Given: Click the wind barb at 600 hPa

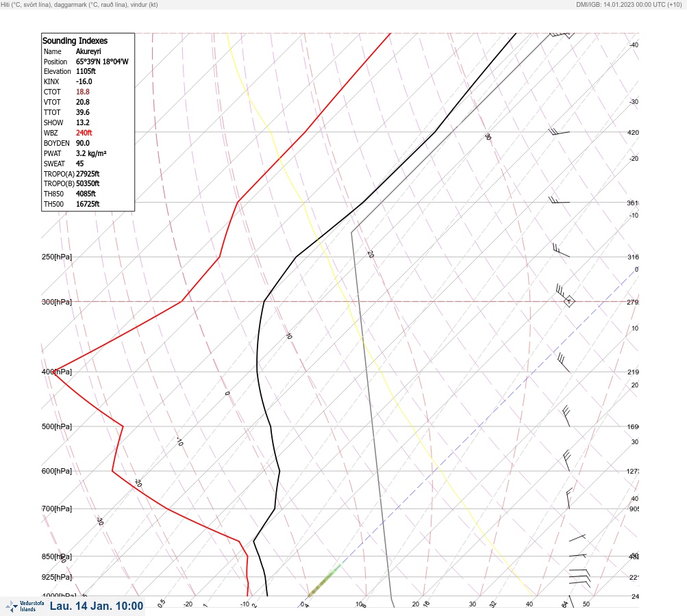Looking at the screenshot, I should 566,461.
